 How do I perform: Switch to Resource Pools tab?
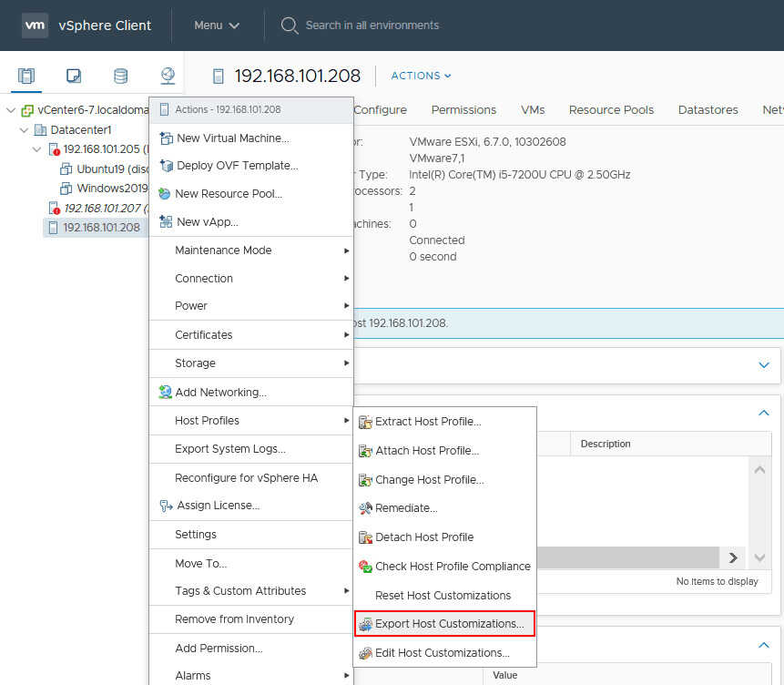611,110
